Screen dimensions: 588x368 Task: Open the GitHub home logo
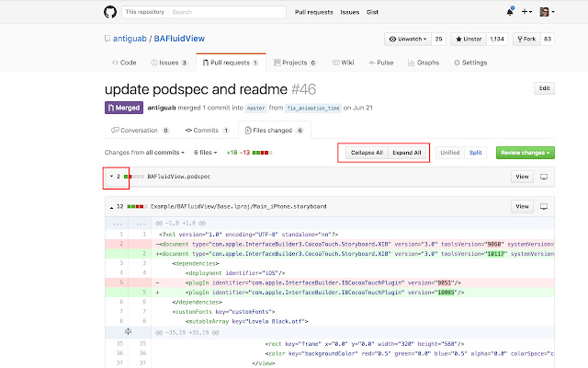pos(110,12)
